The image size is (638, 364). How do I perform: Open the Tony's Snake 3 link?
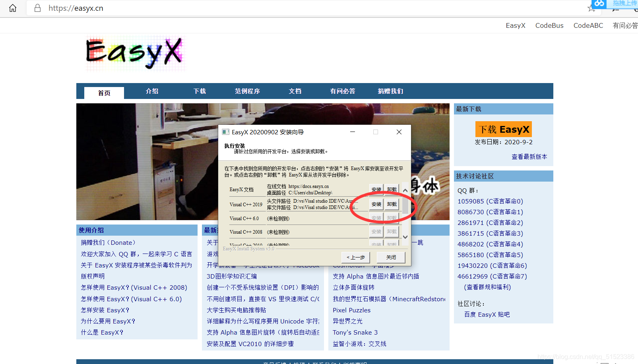pos(355,332)
